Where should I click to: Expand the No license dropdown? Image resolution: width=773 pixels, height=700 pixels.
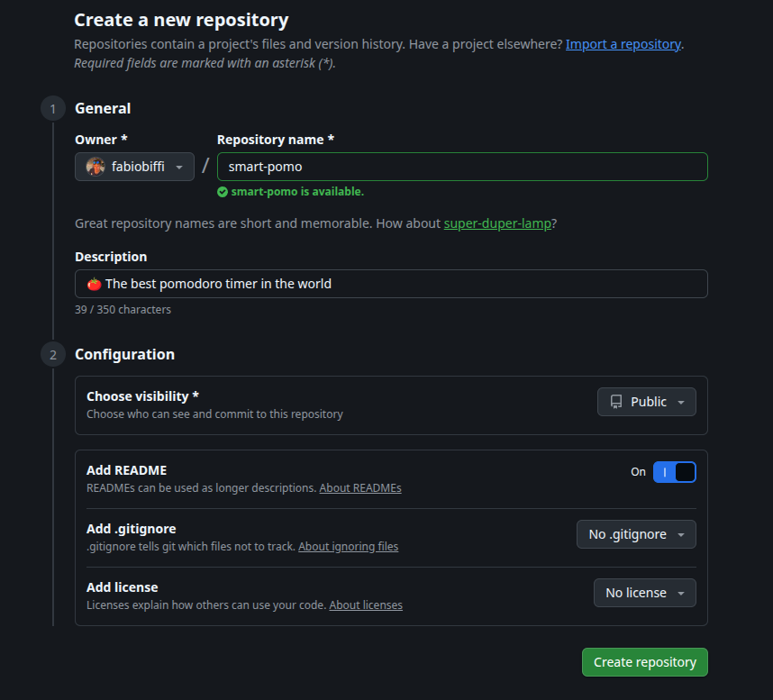[644, 593]
